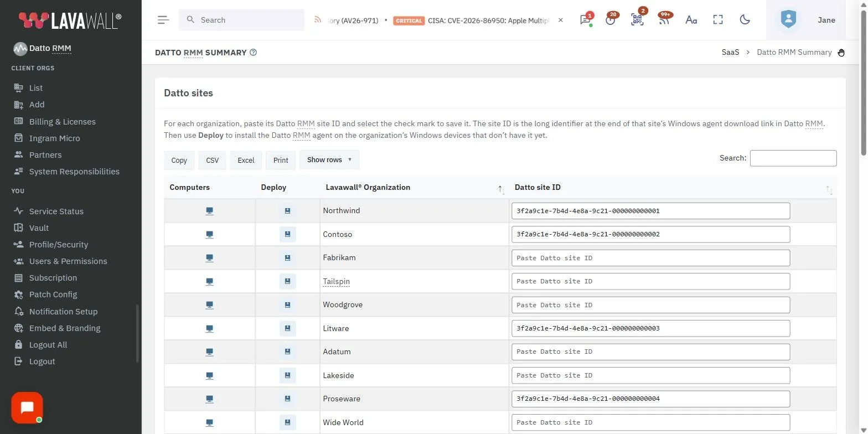This screenshot has height=434, width=868.
Task: Deploy the Datto agent to Litware
Action: pos(288,328)
